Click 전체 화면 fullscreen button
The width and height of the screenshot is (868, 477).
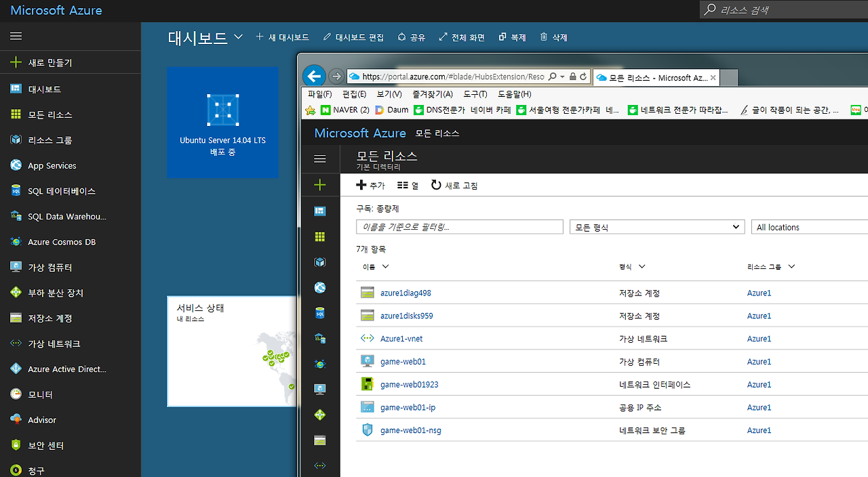click(462, 37)
